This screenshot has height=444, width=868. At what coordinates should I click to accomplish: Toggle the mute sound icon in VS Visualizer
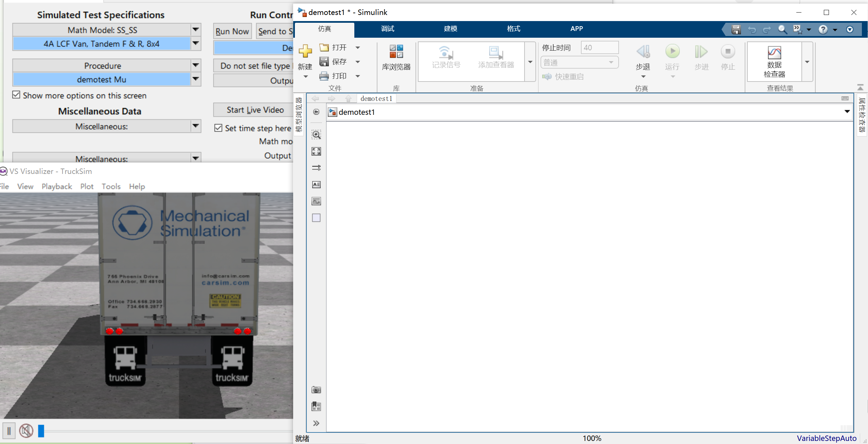(x=26, y=431)
